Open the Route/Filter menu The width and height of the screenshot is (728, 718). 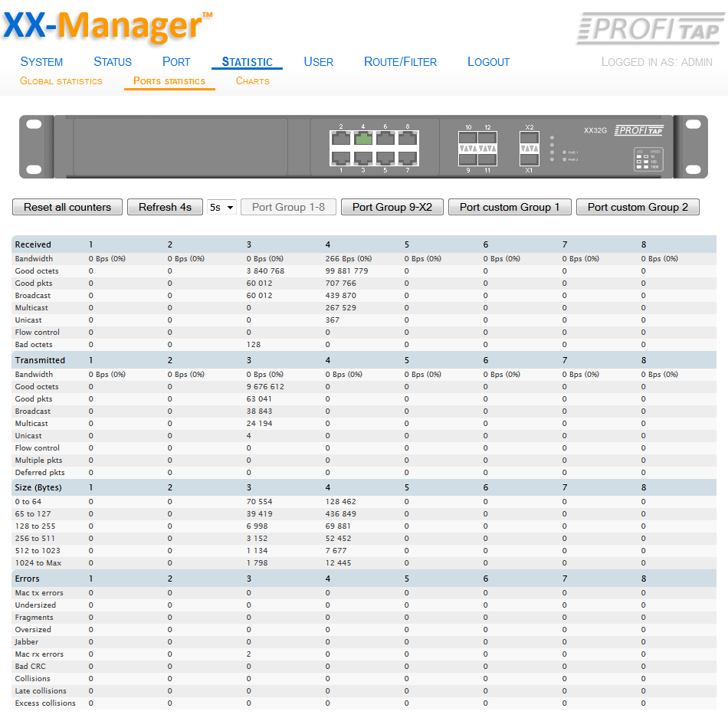pyautogui.click(x=400, y=62)
